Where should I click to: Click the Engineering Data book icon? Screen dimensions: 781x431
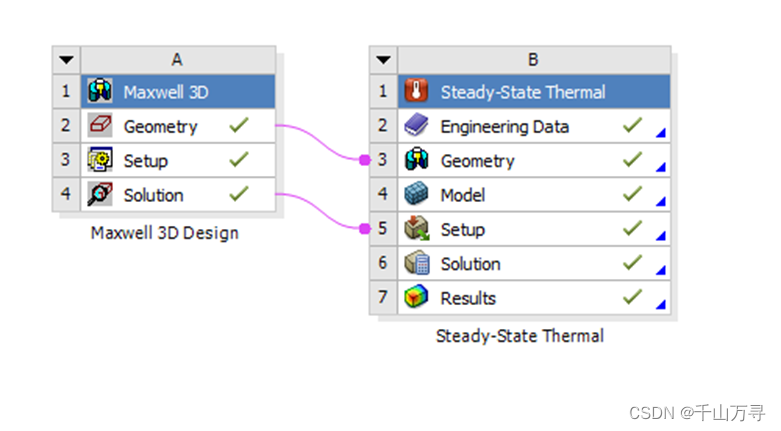[416, 125]
